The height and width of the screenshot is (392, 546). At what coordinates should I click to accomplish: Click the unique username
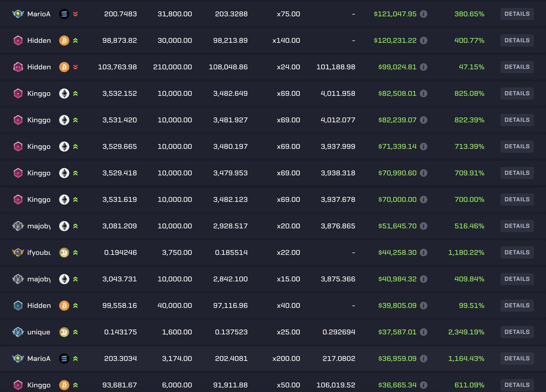[39, 332]
